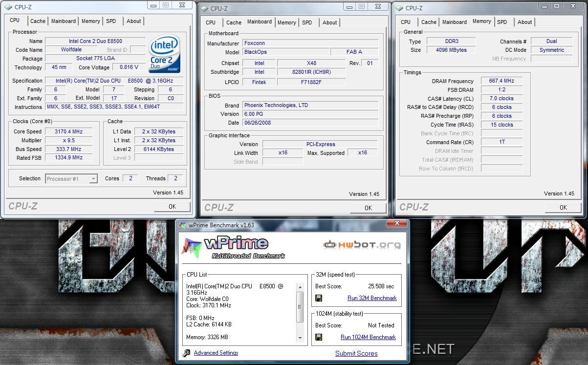Screen dimensions: 588x365
Task: Open SPD tab in left CPU-Z window
Action: coord(111,21)
